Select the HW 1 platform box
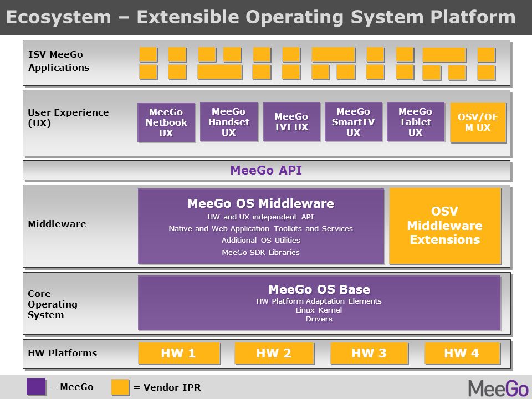The width and height of the screenshot is (532, 399). coord(179,353)
